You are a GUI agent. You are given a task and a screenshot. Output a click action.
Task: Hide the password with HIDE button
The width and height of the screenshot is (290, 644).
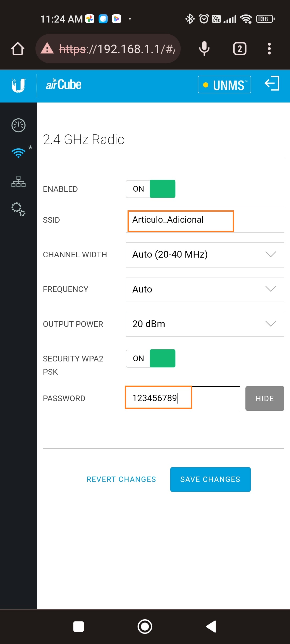[x=264, y=398]
